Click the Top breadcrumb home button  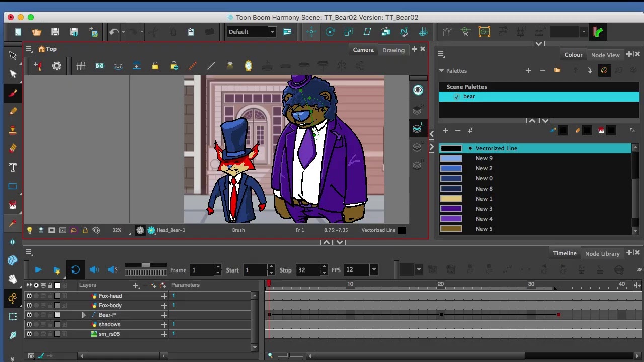[47, 49]
